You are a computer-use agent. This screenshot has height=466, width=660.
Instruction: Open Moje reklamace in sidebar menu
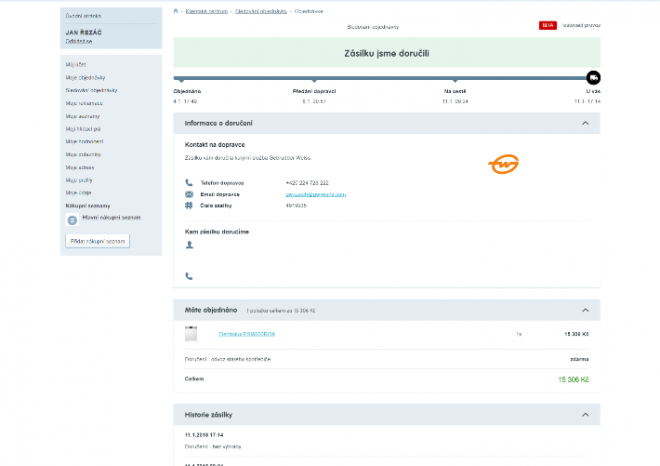click(x=84, y=103)
